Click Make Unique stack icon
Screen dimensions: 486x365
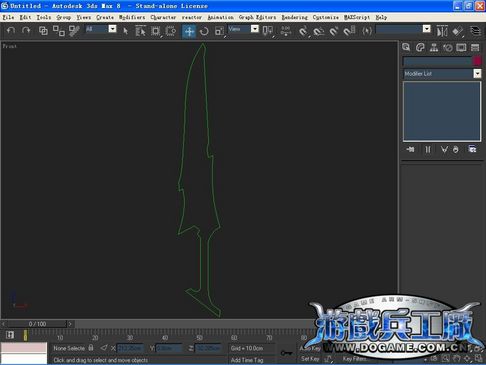tap(444, 149)
